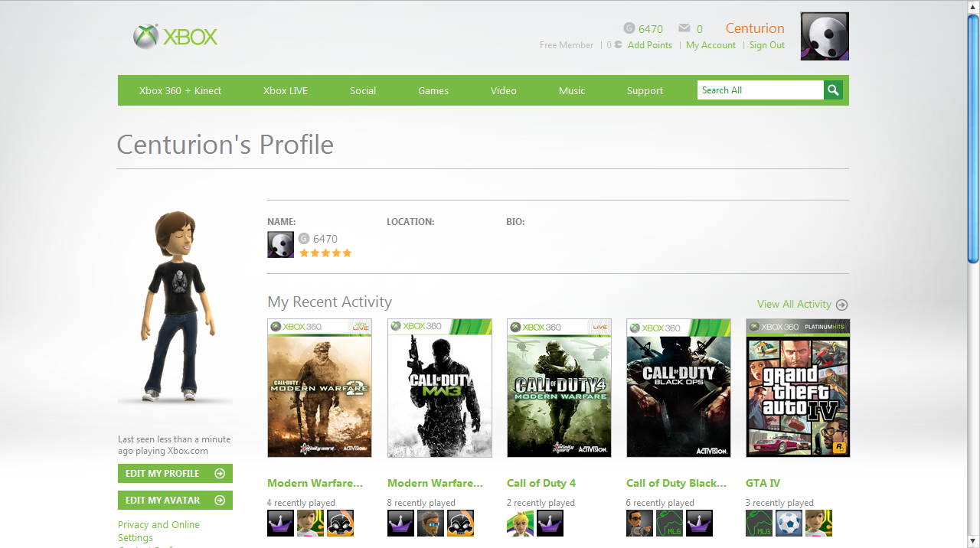The image size is (980, 548).
Task: Open the GTA IV title link
Action: click(x=763, y=483)
